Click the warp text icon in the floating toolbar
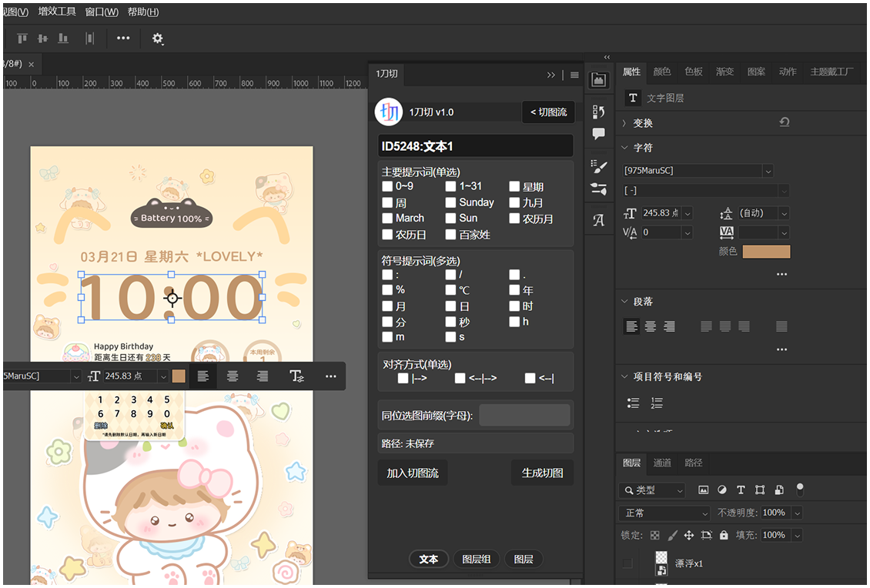Screen dimensions: 870x588 pos(296,376)
